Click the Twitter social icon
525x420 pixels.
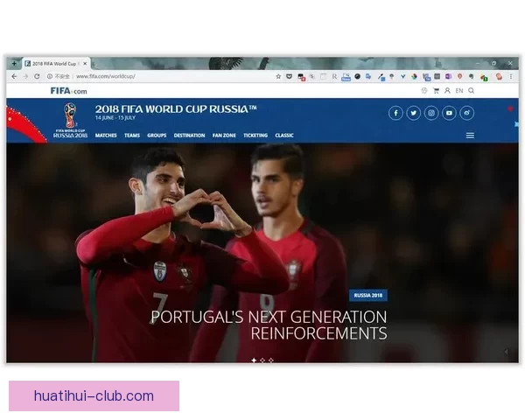tap(413, 113)
